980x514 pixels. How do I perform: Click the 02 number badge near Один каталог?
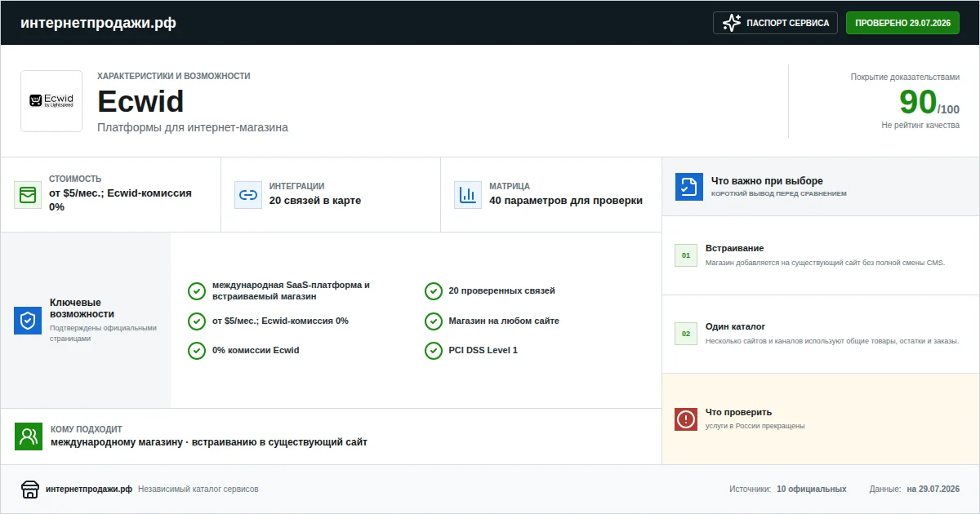(x=686, y=334)
